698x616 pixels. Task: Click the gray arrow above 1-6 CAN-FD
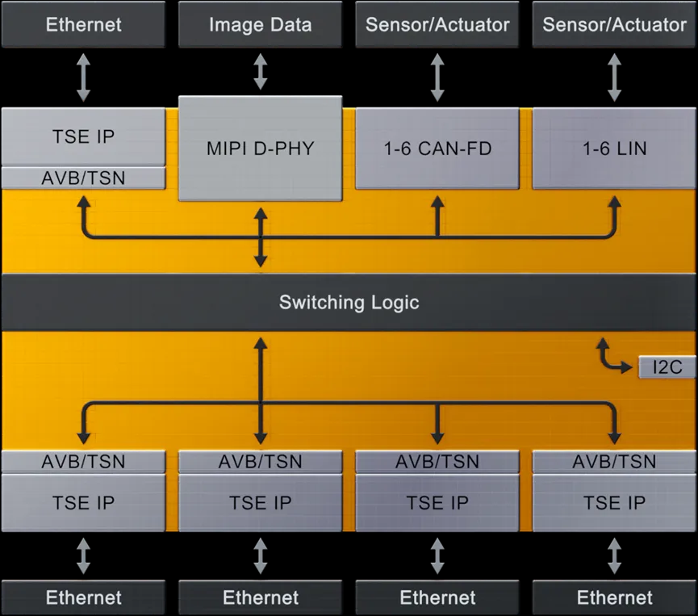[437, 78]
